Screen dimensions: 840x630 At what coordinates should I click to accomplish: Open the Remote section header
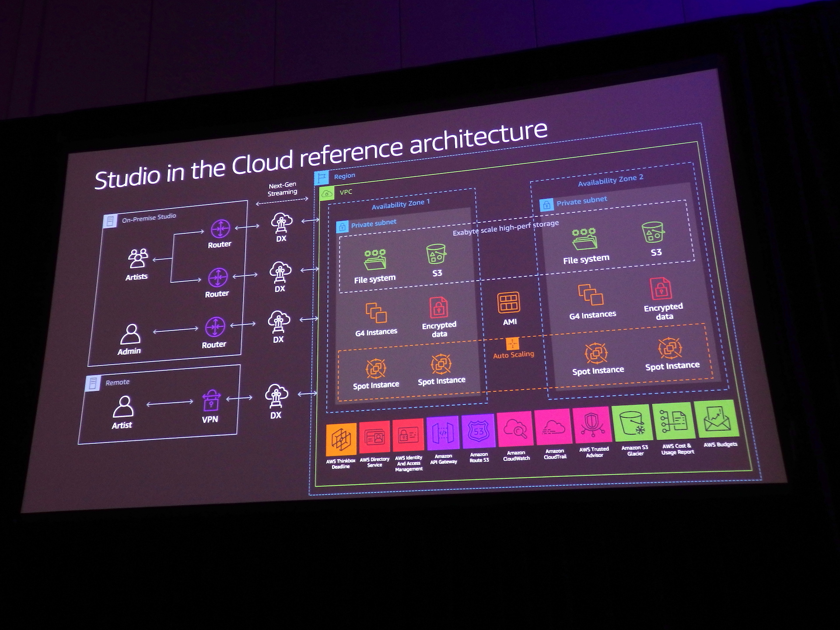pyautogui.click(x=117, y=381)
